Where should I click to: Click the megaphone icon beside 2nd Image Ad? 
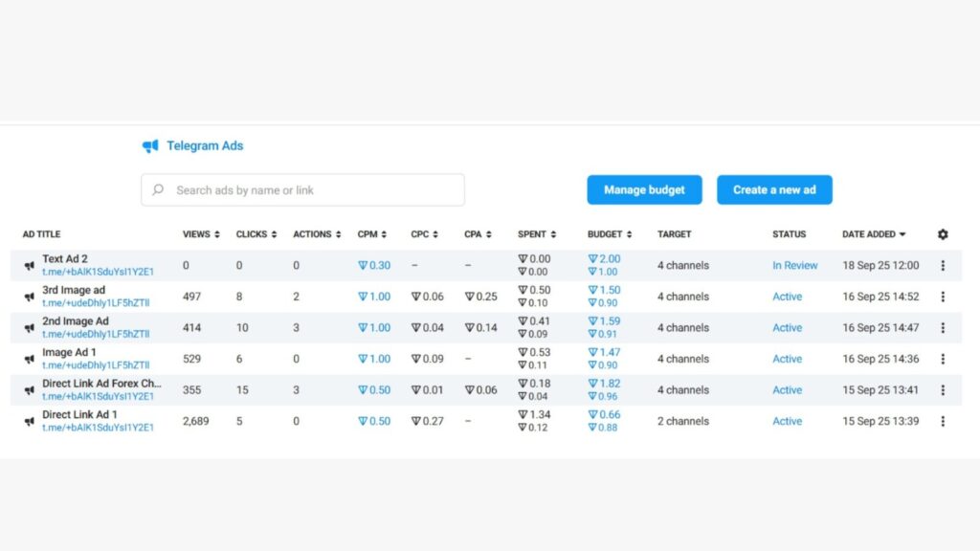29,327
